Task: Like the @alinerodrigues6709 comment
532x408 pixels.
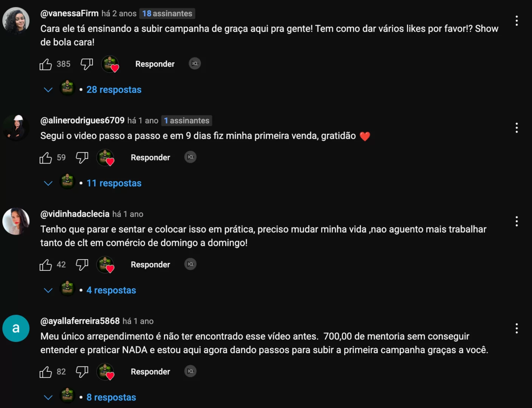Action: (x=46, y=158)
